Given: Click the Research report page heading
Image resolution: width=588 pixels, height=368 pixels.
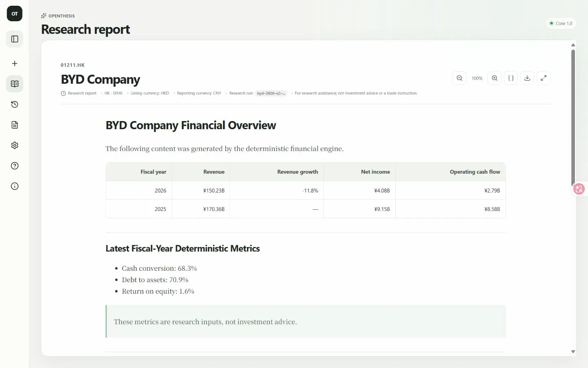Looking at the screenshot, I should coord(85,29).
